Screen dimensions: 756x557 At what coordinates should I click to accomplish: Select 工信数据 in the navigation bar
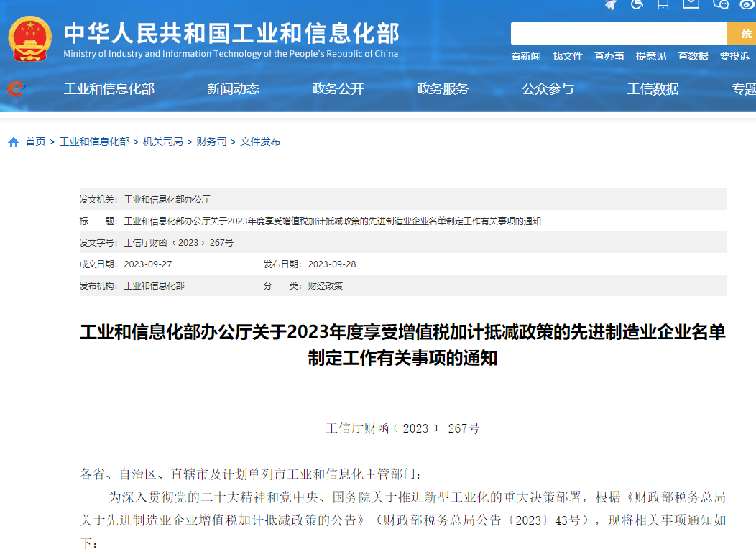[653, 89]
